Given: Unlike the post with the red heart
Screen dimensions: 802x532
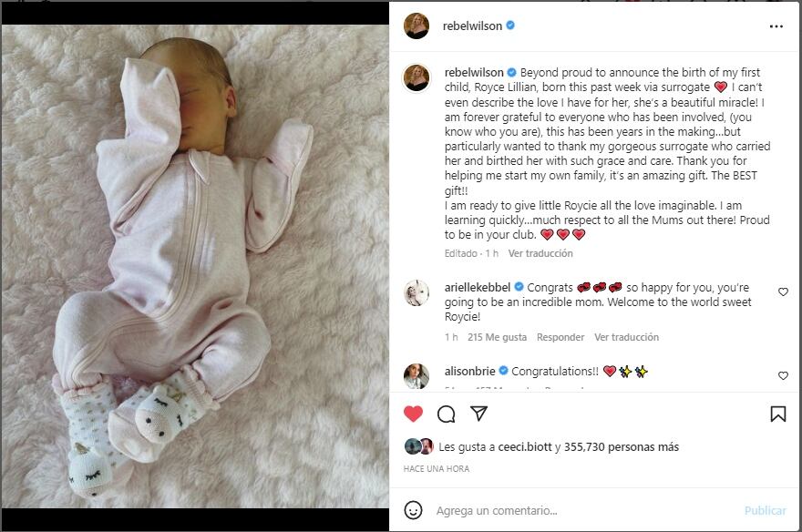Looking at the screenshot, I should tap(413, 414).
